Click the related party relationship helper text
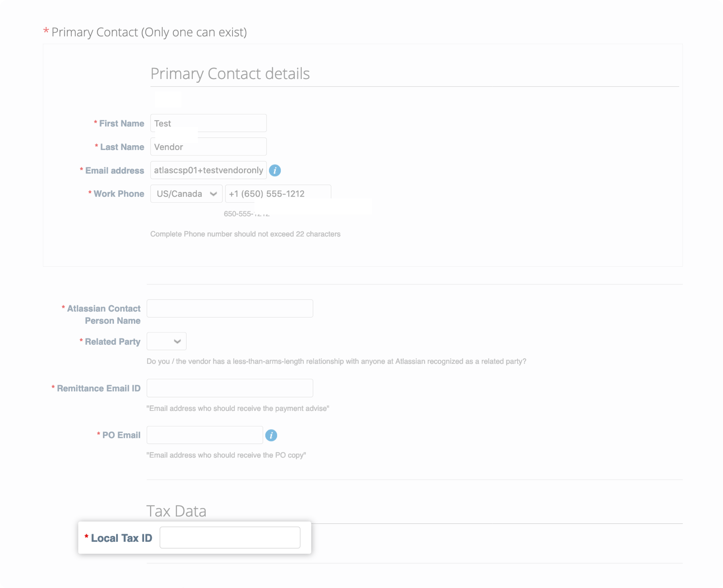723x588 pixels. point(336,361)
